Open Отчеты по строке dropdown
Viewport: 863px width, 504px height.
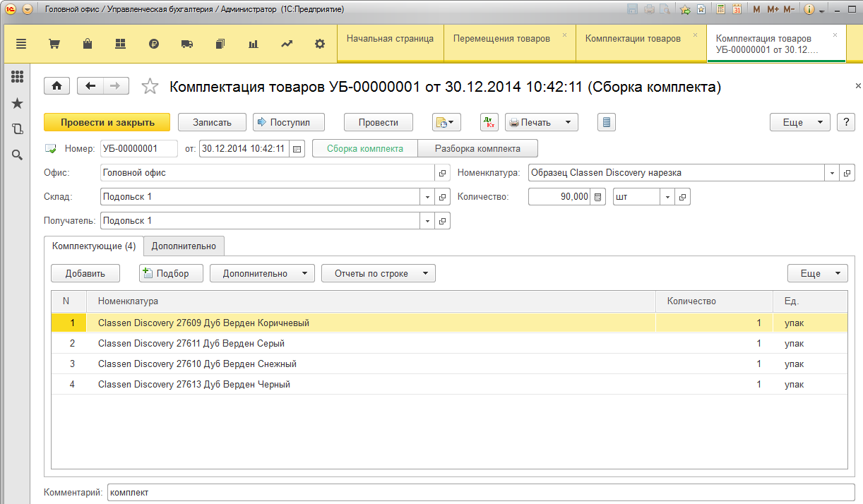pyautogui.click(x=379, y=273)
